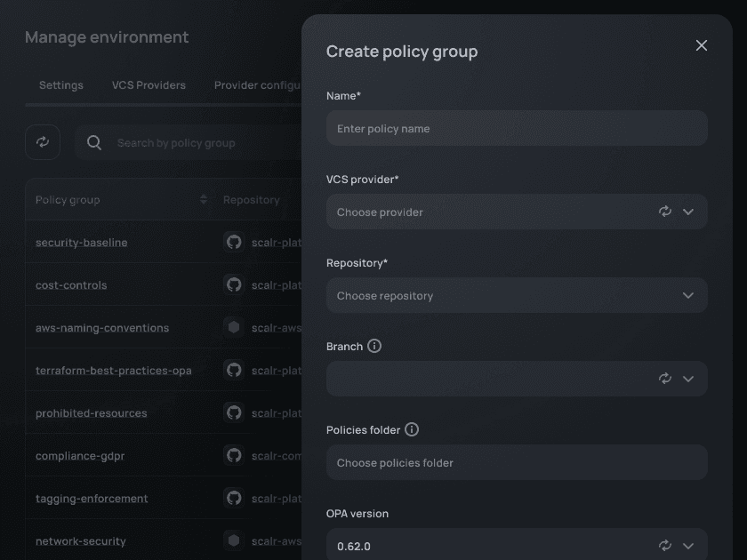
Task: Click the info icon next to Branch
Action: pos(376,346)
